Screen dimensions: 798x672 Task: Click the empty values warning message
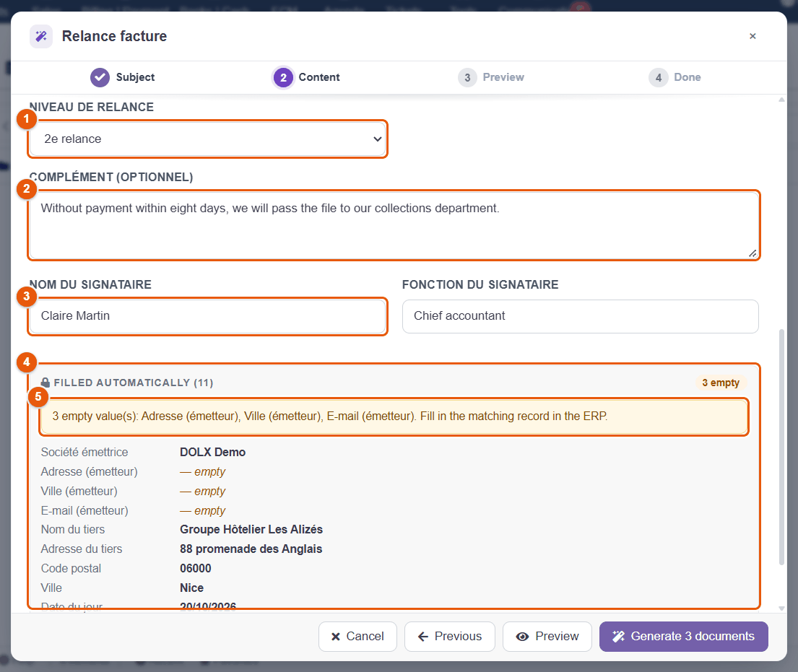(394, 416)
